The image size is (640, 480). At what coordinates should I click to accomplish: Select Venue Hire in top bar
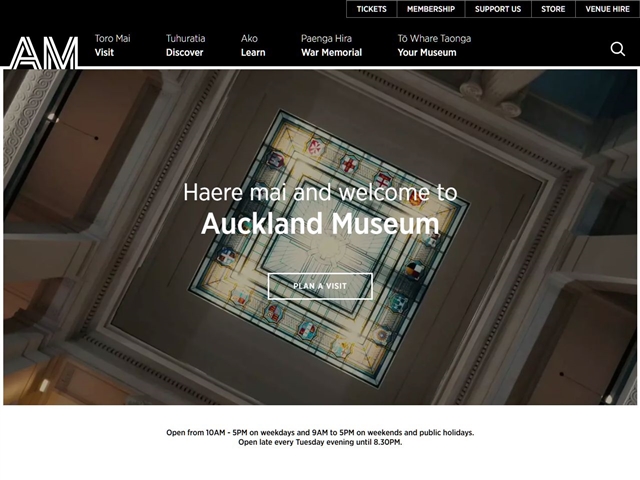click(x=607, y=9)
